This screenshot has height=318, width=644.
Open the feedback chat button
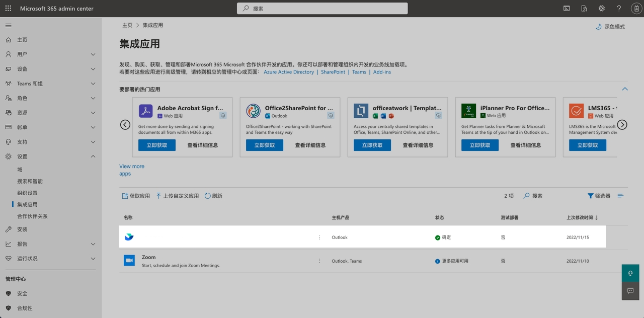click(x=630, y=291)
